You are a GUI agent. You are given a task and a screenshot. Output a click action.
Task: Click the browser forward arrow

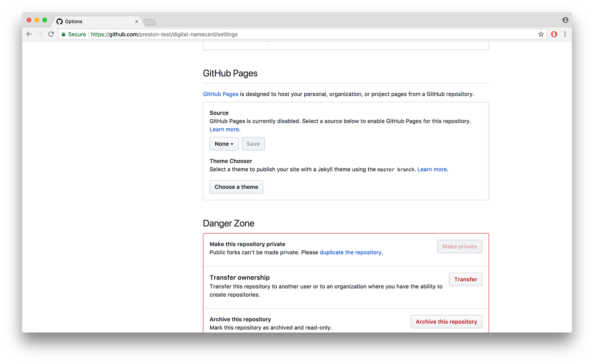click(40, 34)
